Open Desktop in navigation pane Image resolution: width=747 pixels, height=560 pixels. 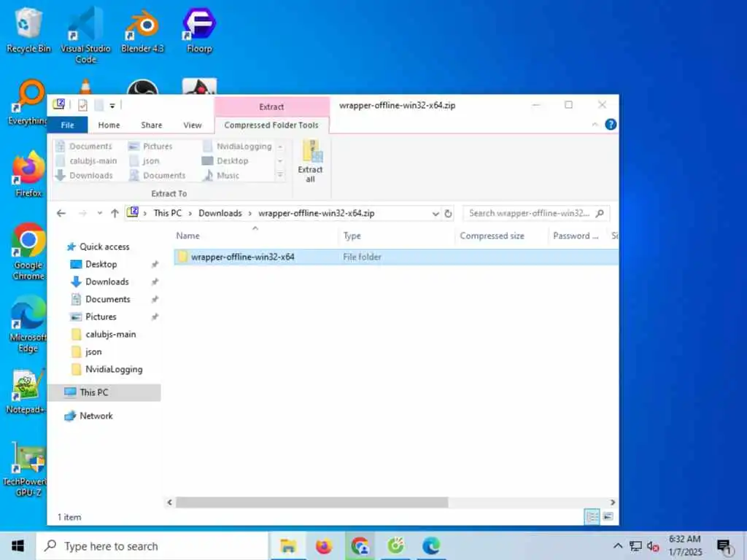point(101,264)
